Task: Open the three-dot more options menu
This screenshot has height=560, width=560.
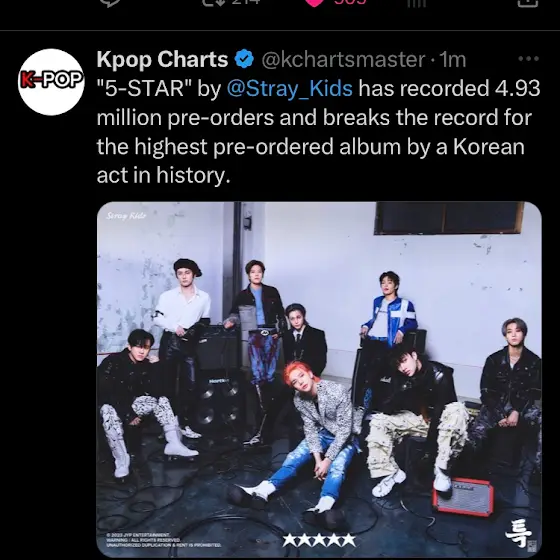Action: (528, 59)
